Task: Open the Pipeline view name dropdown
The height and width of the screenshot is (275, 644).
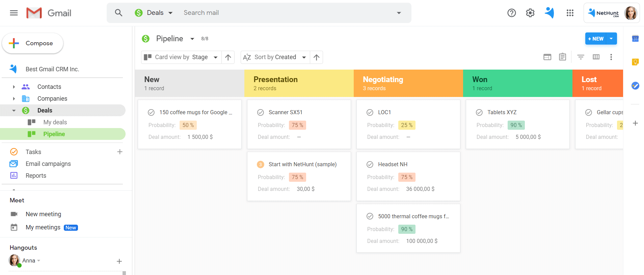Action: pyautogui.click(x=192, y=39)
